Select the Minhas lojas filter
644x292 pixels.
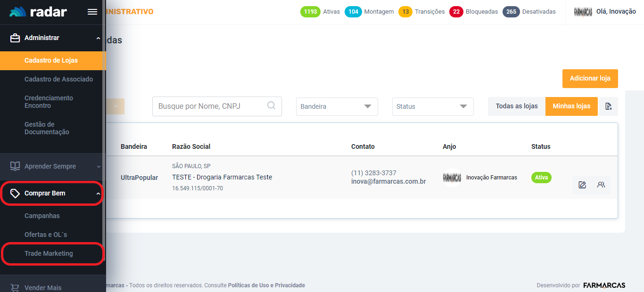(x=571, y=106)
